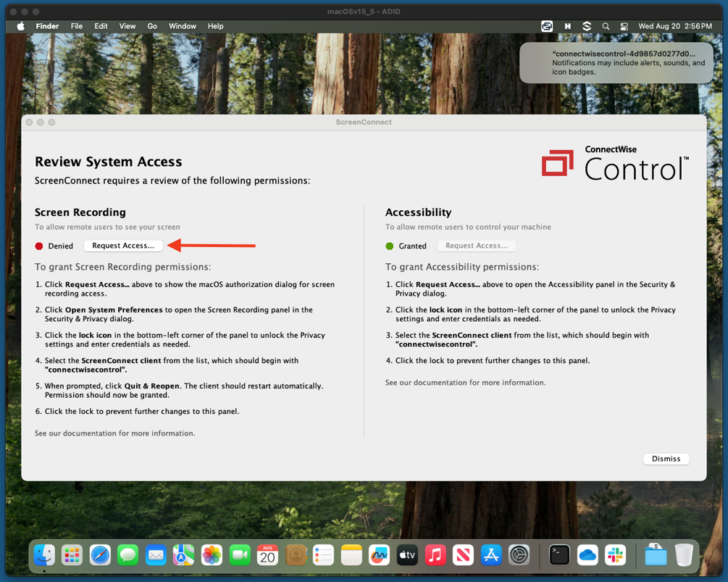Open the News app in the Dock
728x582 pixels.
464,555
